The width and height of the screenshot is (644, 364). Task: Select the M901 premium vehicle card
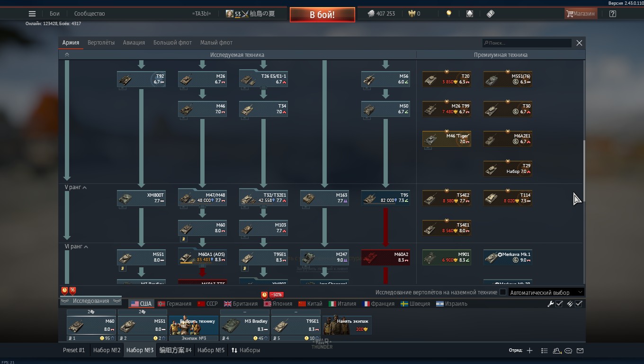[447, 257]
